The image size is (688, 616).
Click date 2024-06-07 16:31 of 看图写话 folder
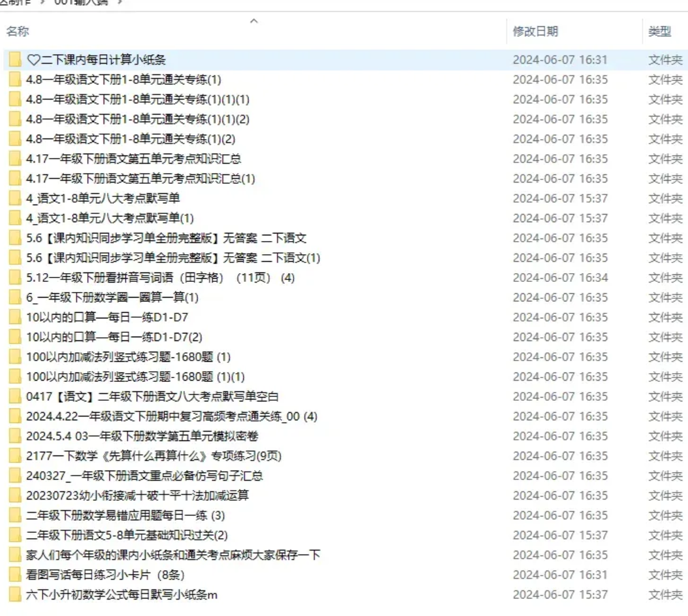(x=560, y=574)
